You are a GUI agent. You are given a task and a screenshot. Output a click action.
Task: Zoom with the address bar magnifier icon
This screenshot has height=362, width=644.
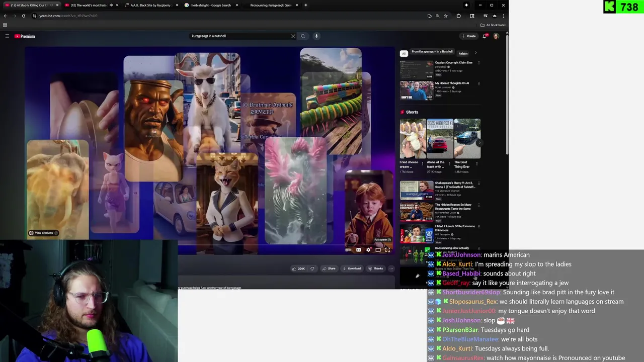pyautogui.click(x=437, y=16)
